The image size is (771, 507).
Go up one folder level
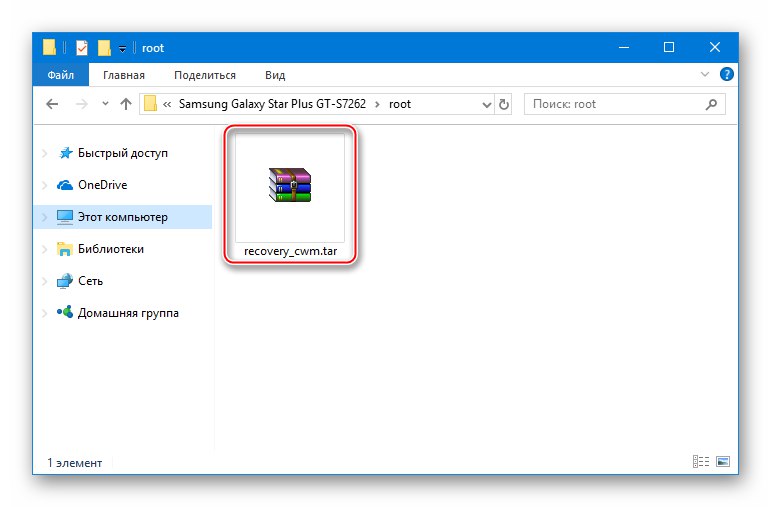click(x=126, y=104)
